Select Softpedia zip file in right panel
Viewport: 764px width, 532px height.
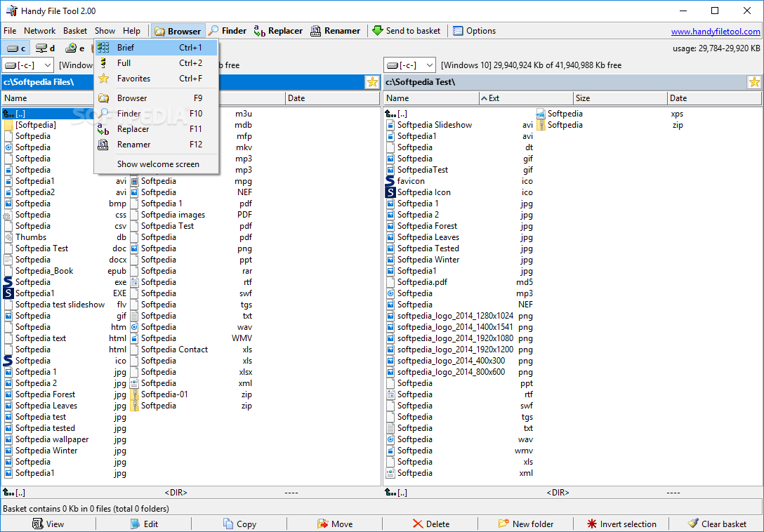(x=610, y=125)
